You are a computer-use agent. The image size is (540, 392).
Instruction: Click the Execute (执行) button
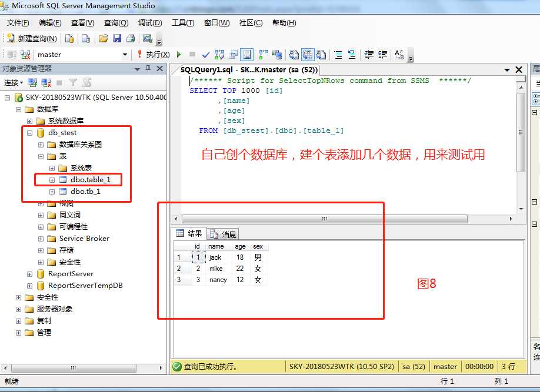tap(154, 55)
